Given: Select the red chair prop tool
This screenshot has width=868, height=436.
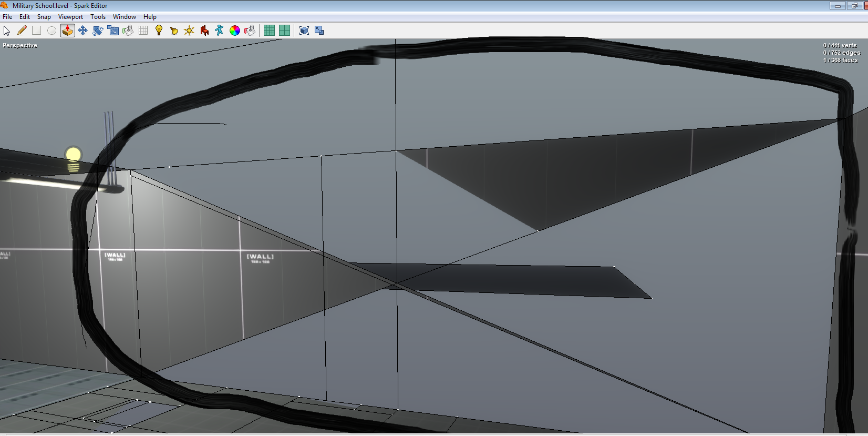Looking at the screenshot, I should click(x=204, y=31).
